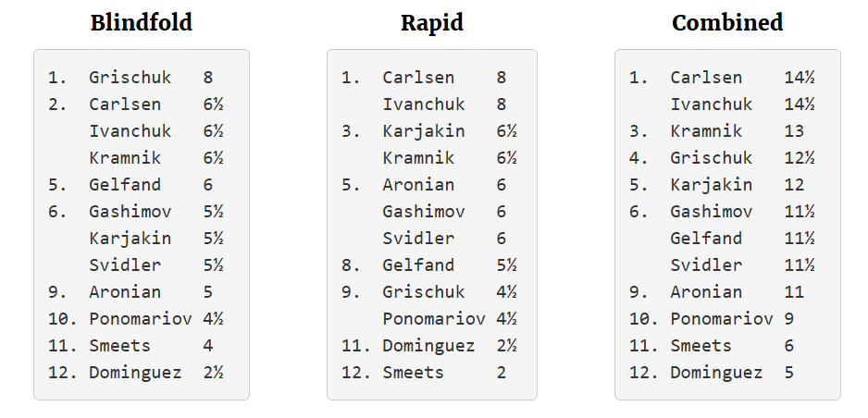Select Aronian in the Combined standings
The image size is (868, 418).
pos(706,292)
